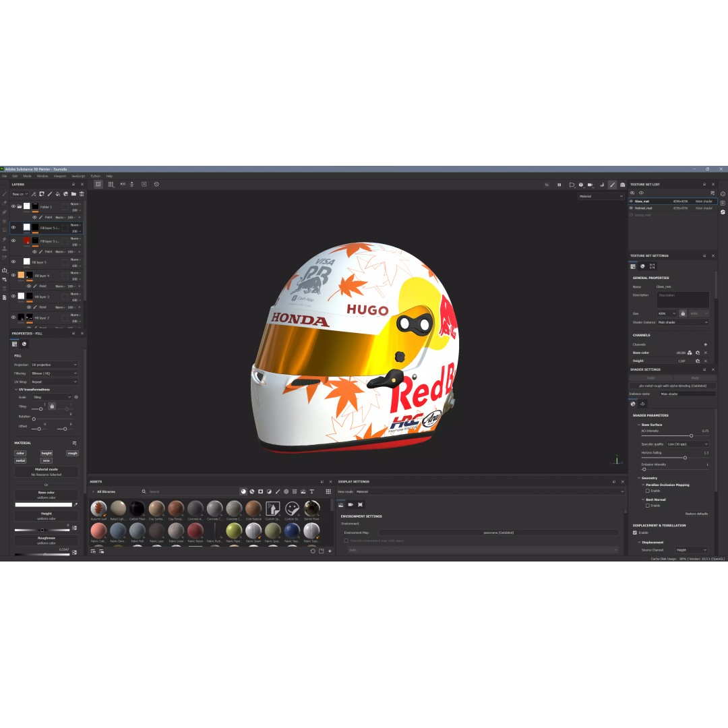
Task: Open the Window menu
Action: (42, 176)
